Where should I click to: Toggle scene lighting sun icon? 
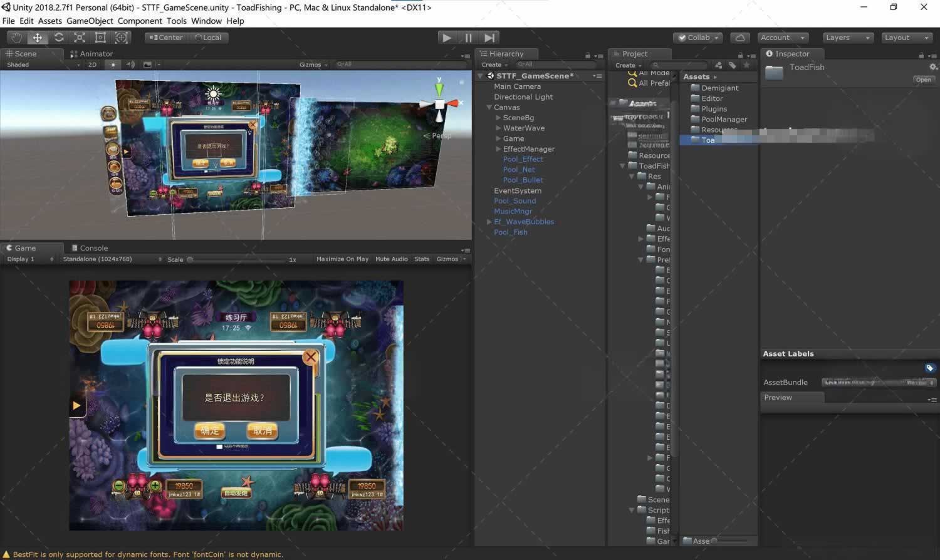[x=113, y=65]
